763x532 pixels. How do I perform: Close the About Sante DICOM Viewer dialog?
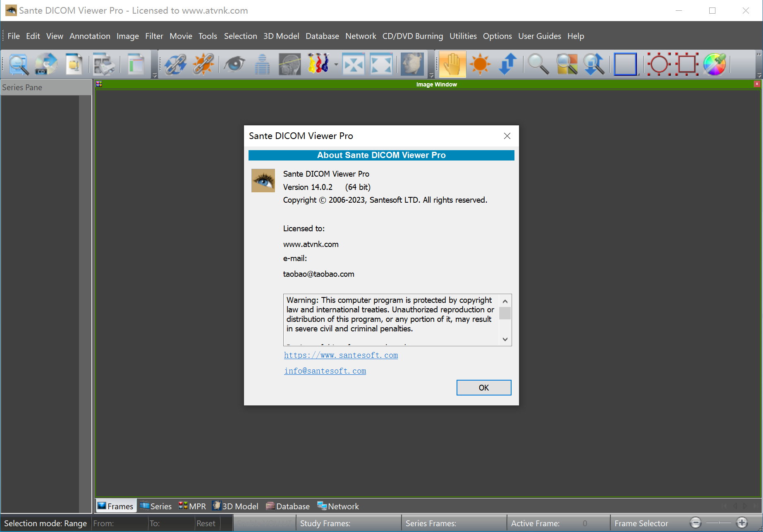tap(507, 136)
